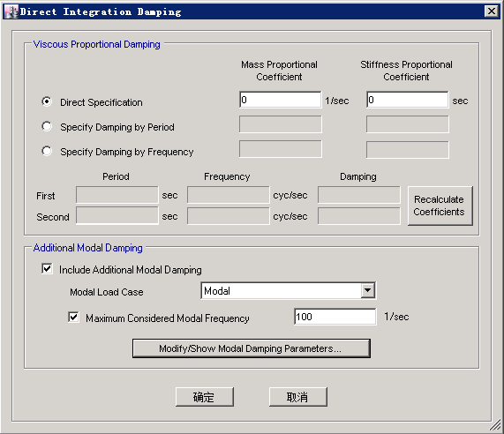Confirm with the 确定 button
504x434 pixels.
pos(205,397)
